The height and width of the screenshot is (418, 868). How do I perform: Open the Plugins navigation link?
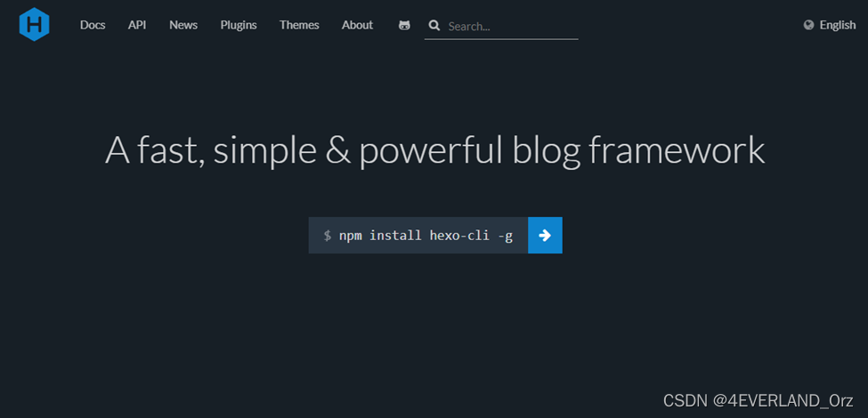click(x=239, y=25)
